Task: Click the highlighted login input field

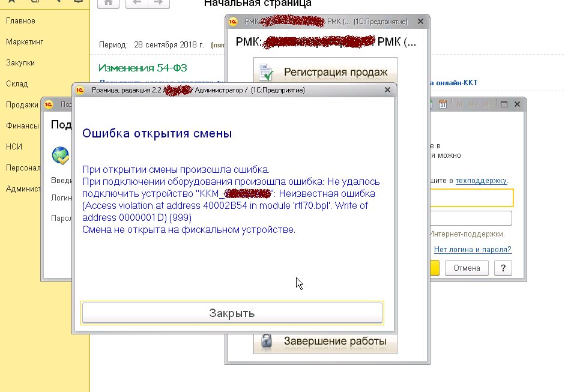Action: click(472, 198)
